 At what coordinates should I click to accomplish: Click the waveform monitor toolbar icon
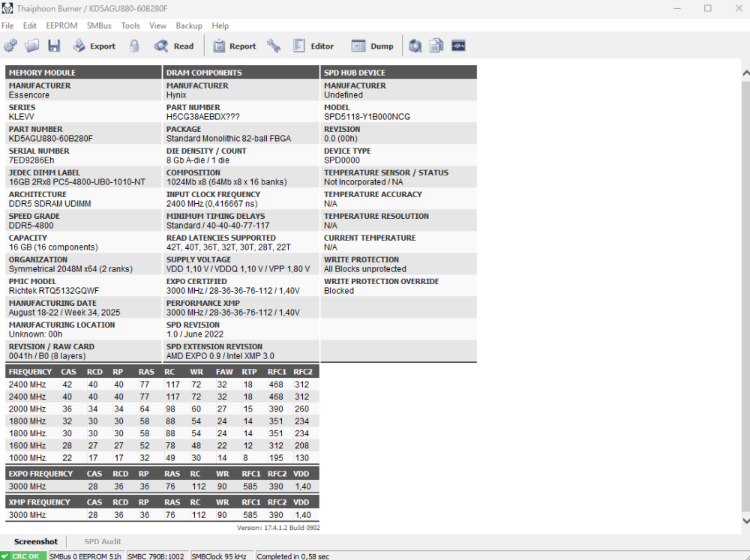click(458, 46)
